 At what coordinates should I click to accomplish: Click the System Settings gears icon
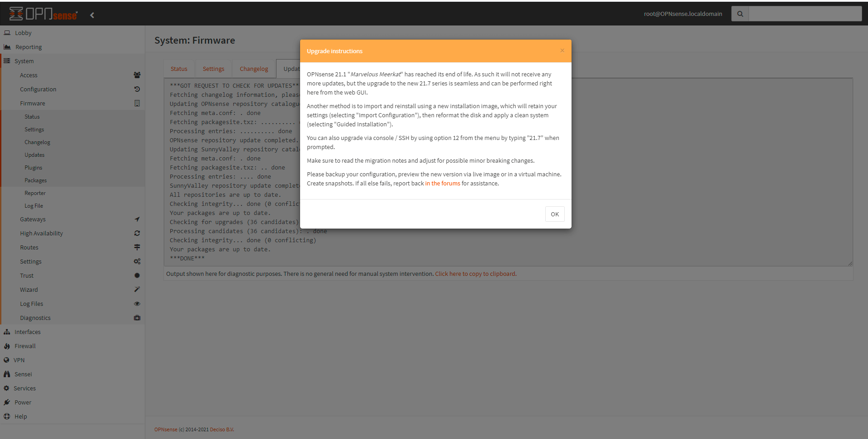click(x=137, y=261)
